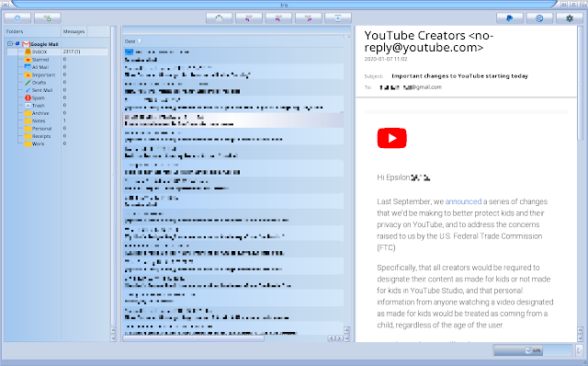Click the Starred folder heart icon
The image size is (588, 366).
coord(28,59)
